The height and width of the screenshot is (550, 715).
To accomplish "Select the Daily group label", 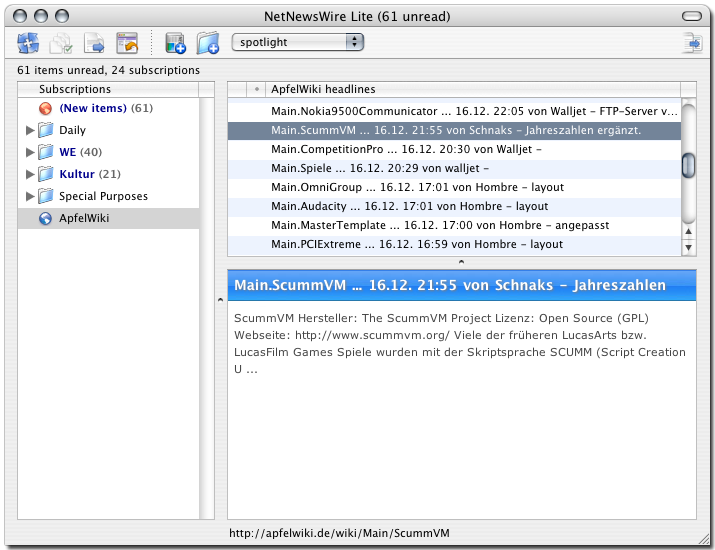I will point(73,130).
